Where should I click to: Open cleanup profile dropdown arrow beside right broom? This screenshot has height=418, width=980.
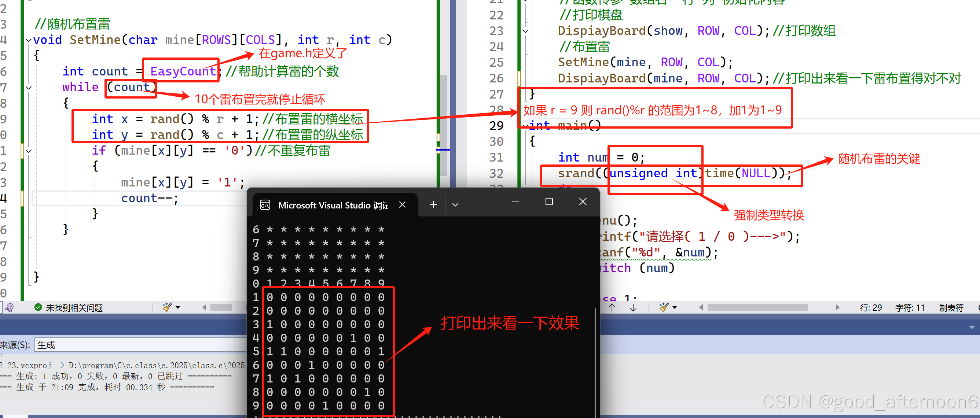pos(675,307)
